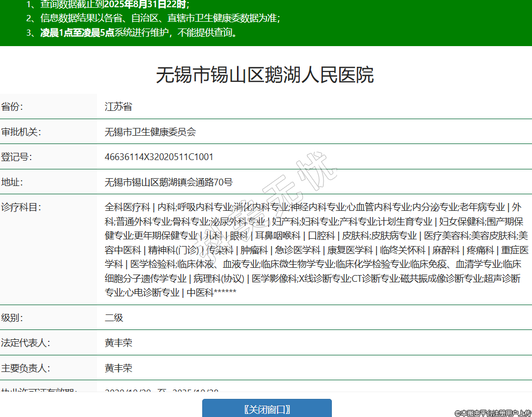The height and width of the screenshot is (417, 532).
Task: Select the level value 二级
Action: pos(114,318)
